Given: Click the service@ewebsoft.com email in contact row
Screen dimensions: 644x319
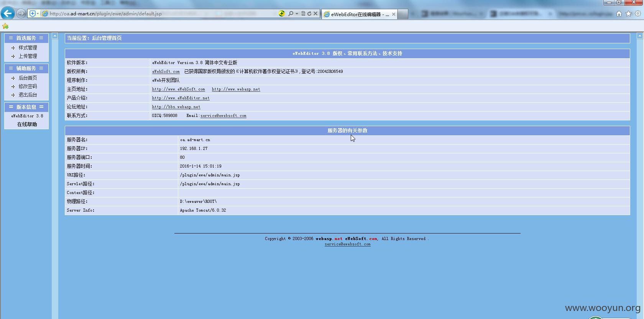Looking at the screenshot, I should 223,115.
